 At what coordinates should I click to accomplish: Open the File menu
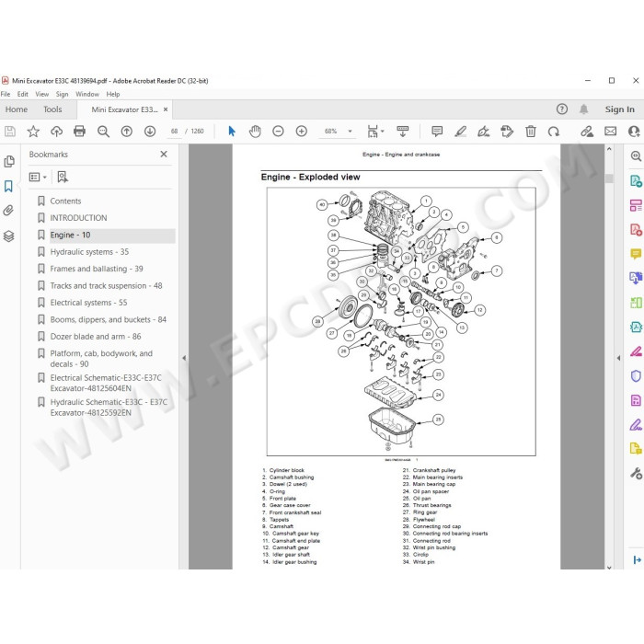[x=6, y=94]
